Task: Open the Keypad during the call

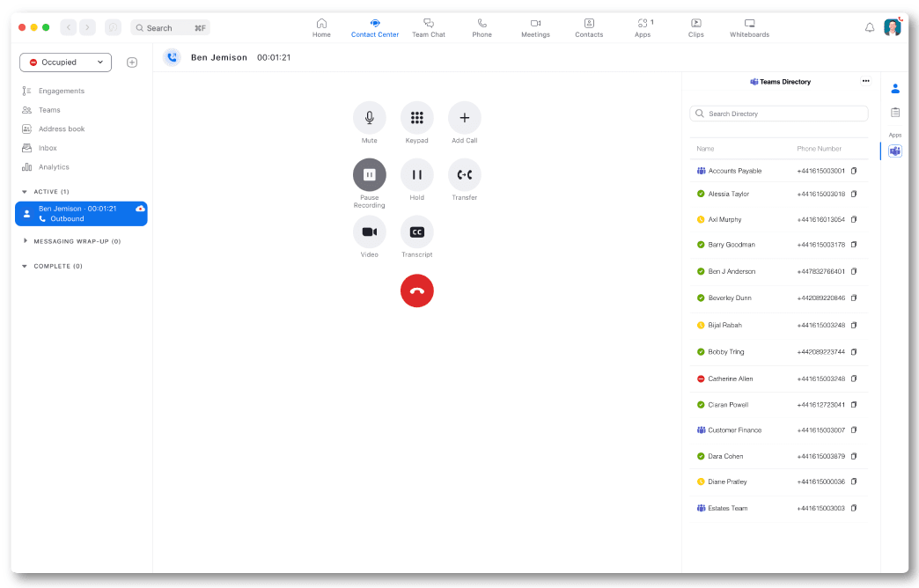Action: pyautogui.click(x=416, y=117)
